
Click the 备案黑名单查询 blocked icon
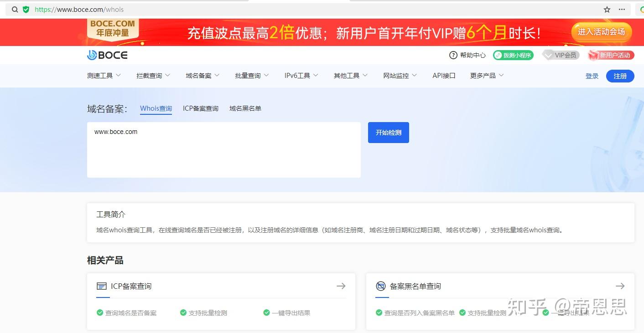(x=381, y=286)
